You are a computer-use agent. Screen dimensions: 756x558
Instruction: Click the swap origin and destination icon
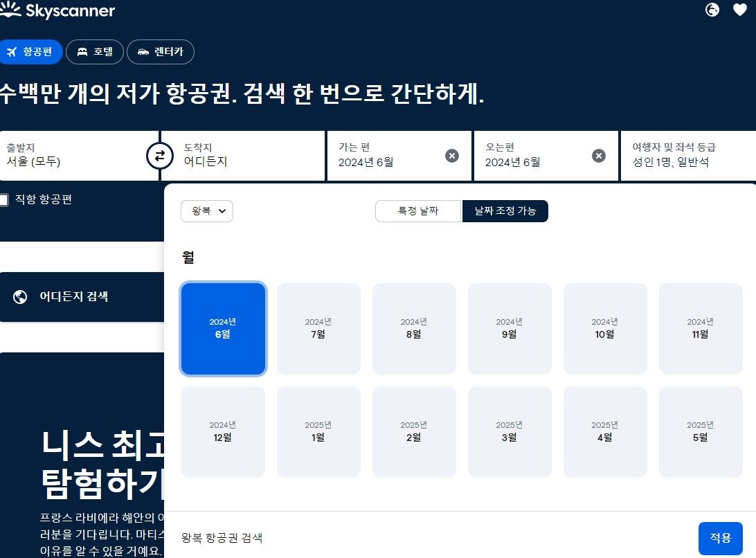coord(160,156)
